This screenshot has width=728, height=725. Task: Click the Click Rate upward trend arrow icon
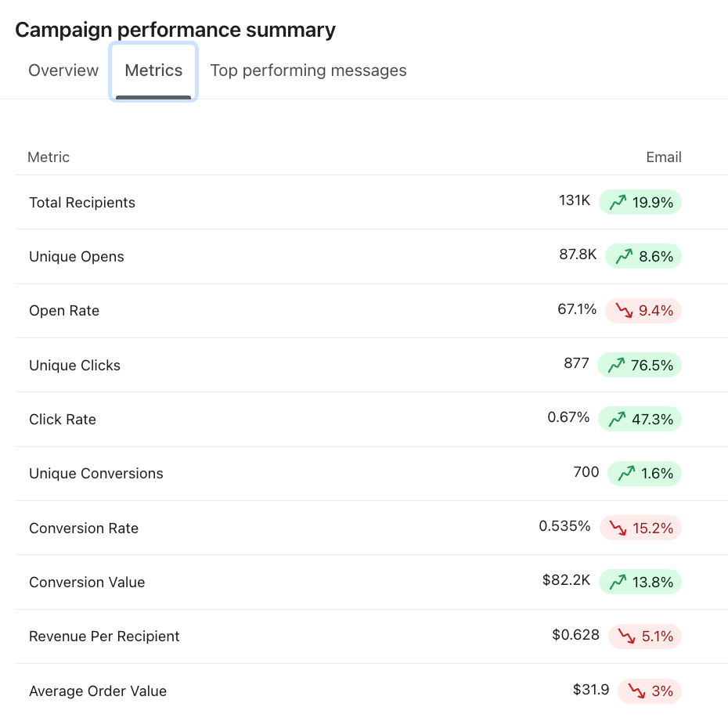tap(617, 420)
